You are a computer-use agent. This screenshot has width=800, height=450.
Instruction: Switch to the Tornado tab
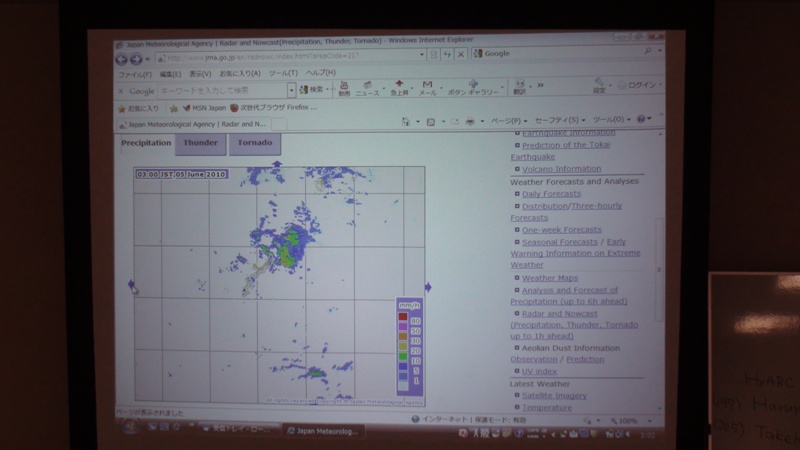pyautogui.click(x=255, y=143)
